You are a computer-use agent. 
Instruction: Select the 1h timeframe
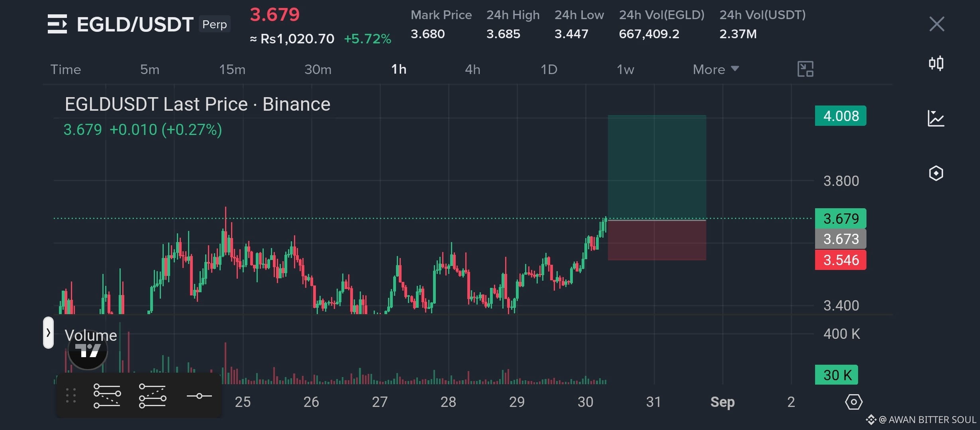(399, 70)
